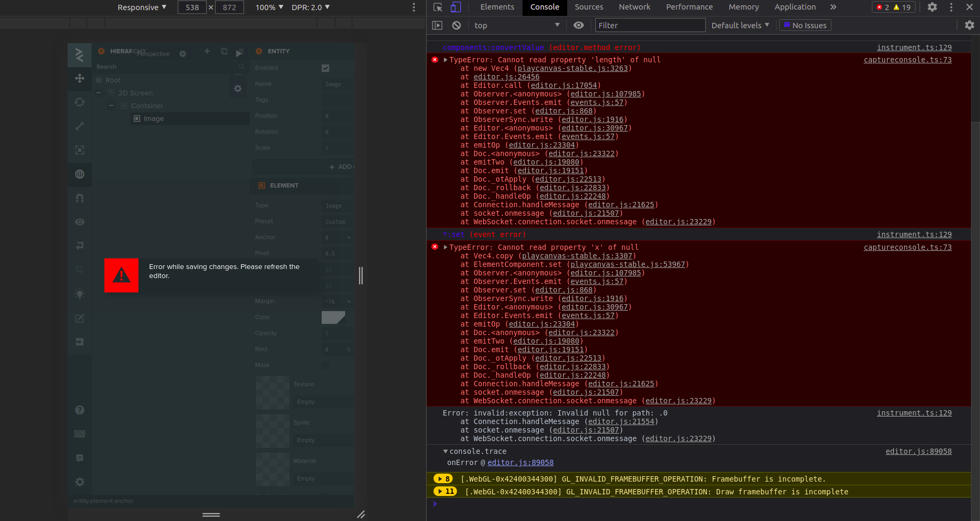
Task: Open the capturteconsole.ts:73 source link
Action: 907,60
